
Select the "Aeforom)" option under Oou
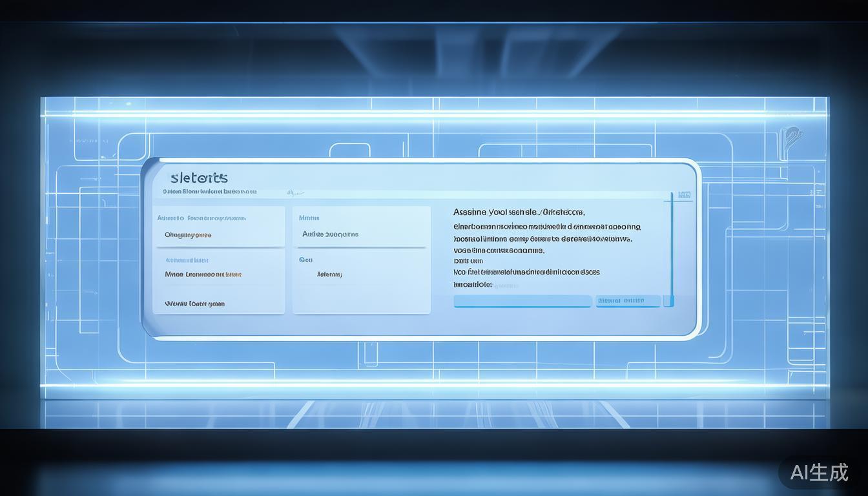point(329,274)
